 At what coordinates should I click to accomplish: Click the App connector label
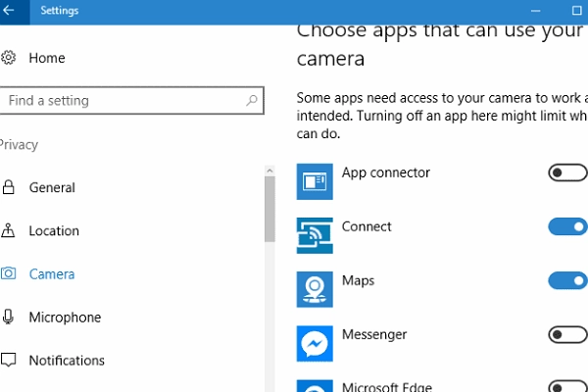[385, 172]
